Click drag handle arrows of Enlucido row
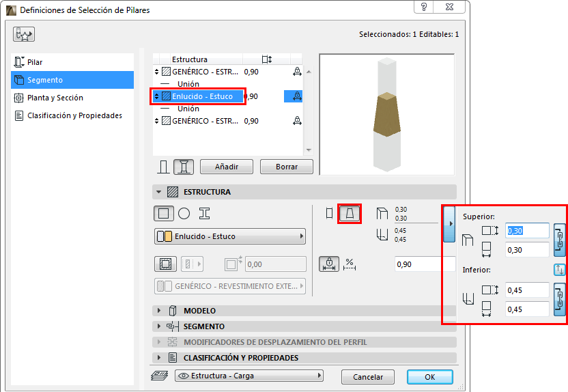Image resolution: width=568 pixels, height=392 pixels. pos(156,96)
